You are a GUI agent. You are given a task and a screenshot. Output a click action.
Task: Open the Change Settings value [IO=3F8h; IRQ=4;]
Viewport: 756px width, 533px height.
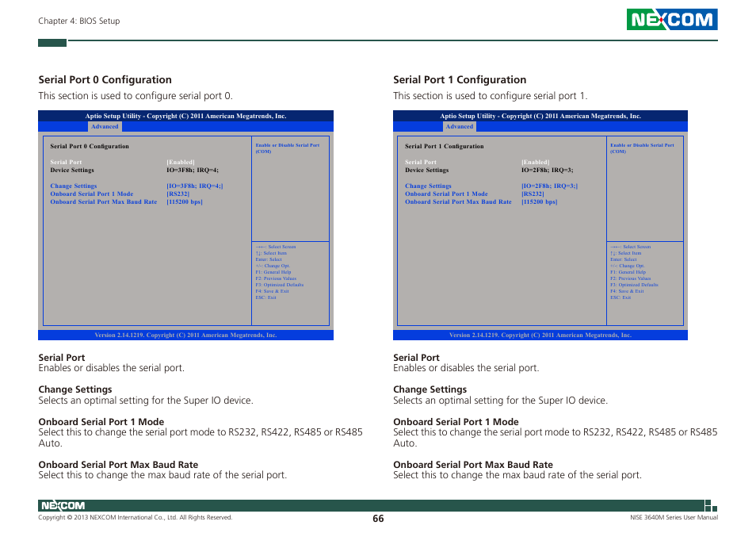(x=195, y=186)
